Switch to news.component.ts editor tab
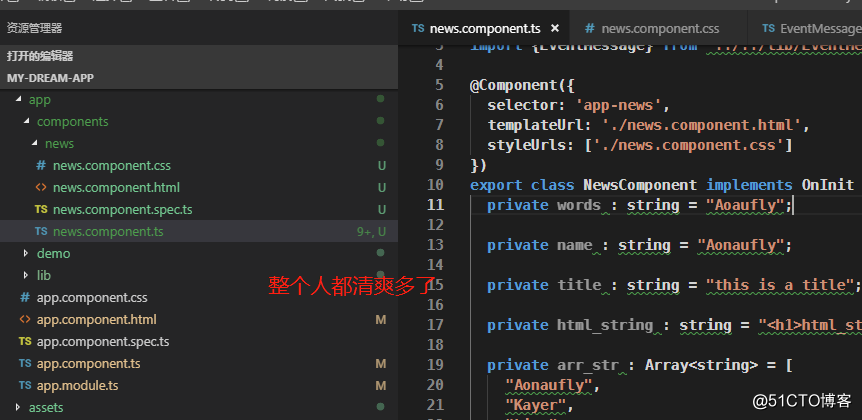The height and width of the screenshot is (420, 862). tap(484, 28)
